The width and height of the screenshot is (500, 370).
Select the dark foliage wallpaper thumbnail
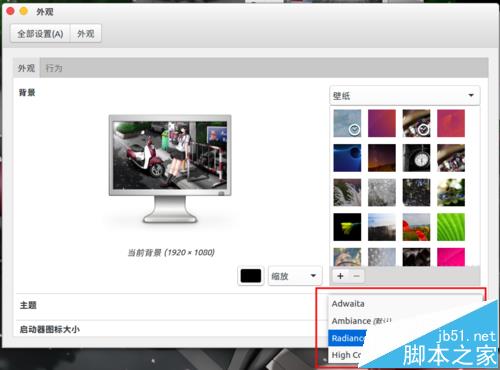(416, 192)
